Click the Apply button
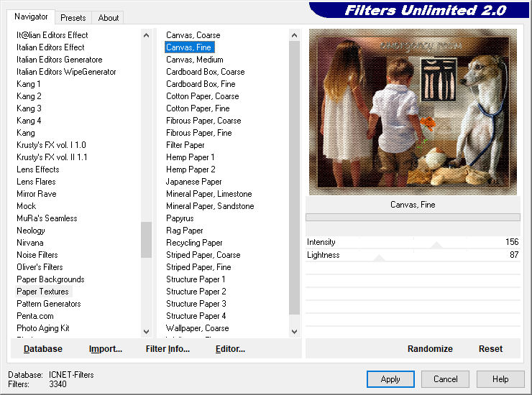Image resolution: width=532 pixels, height=395 pixels. [390, 379]
